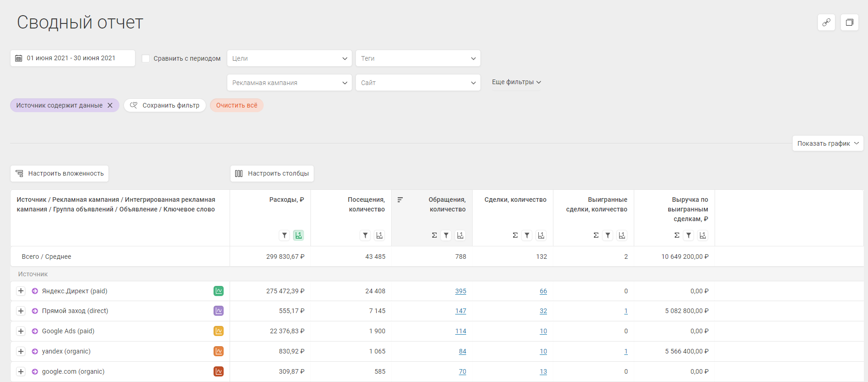Click chart icon in Обращения column
868x382 pixels.
460,235
